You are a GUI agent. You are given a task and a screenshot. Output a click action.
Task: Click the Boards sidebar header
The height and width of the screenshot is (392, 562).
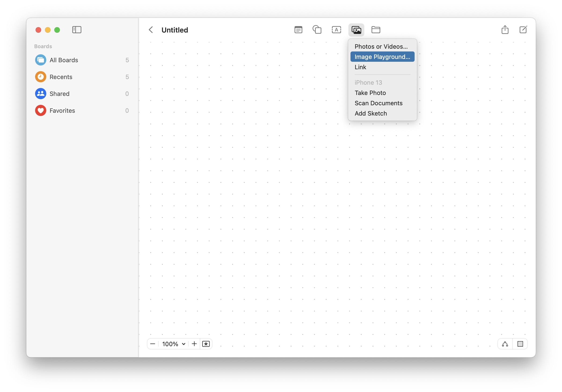tap(43, 46)
